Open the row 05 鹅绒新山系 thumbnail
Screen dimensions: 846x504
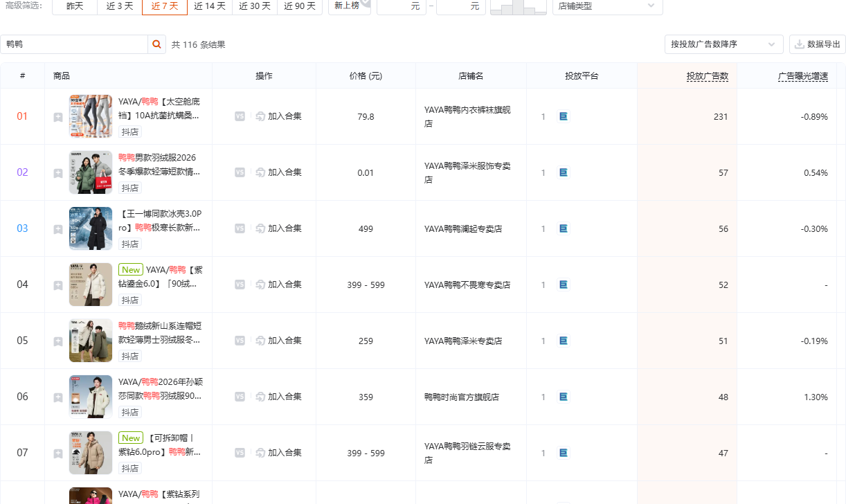pos(91,341)
